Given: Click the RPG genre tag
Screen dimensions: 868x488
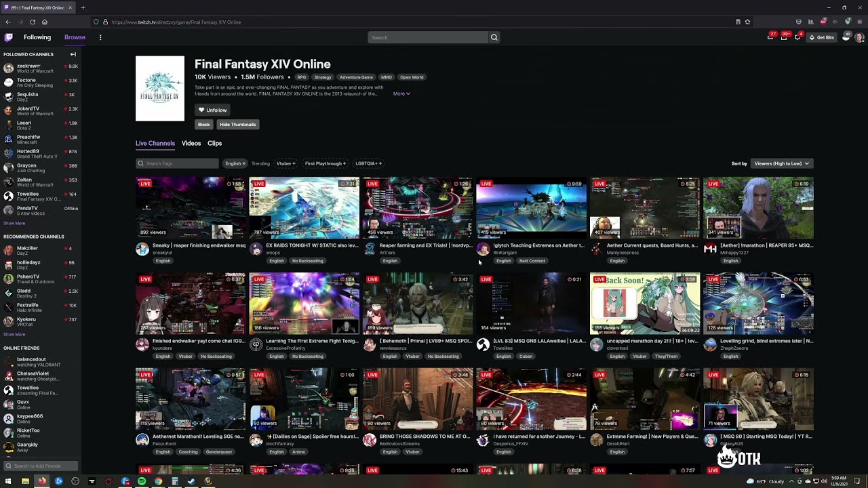Looking at the screenshot, I should pos(301,77).
